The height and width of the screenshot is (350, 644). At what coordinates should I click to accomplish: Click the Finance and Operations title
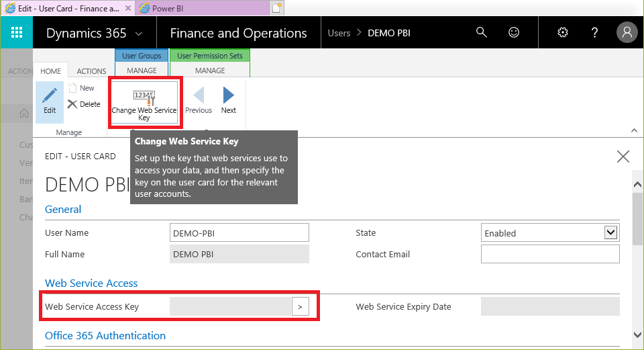coord(238,33)
